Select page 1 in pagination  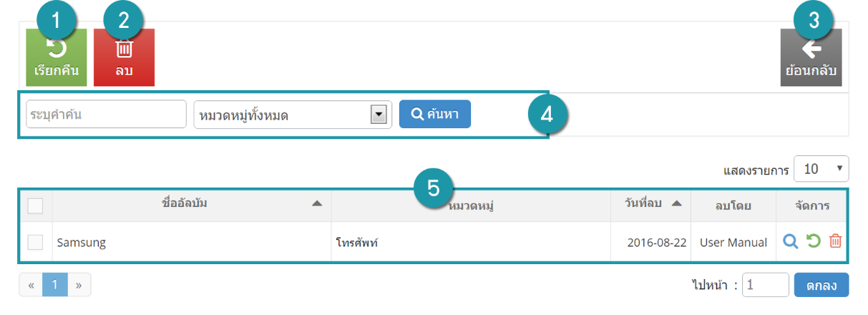54,285
